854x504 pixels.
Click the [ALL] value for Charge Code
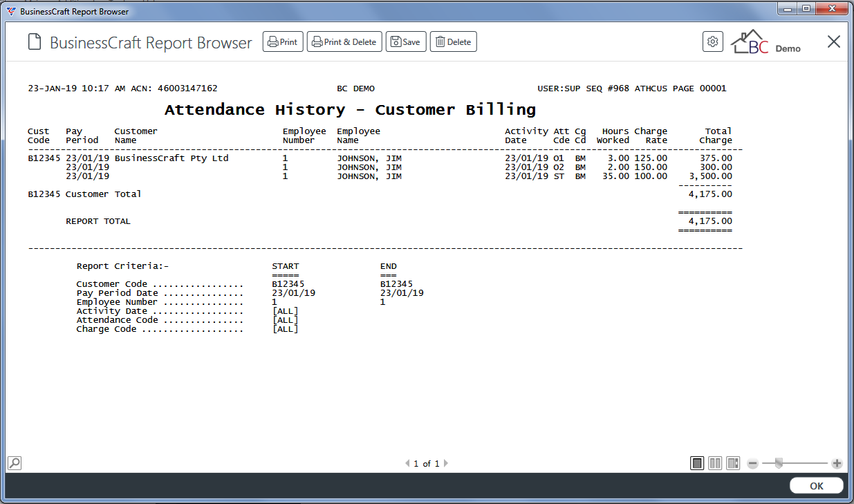[286, 329]
